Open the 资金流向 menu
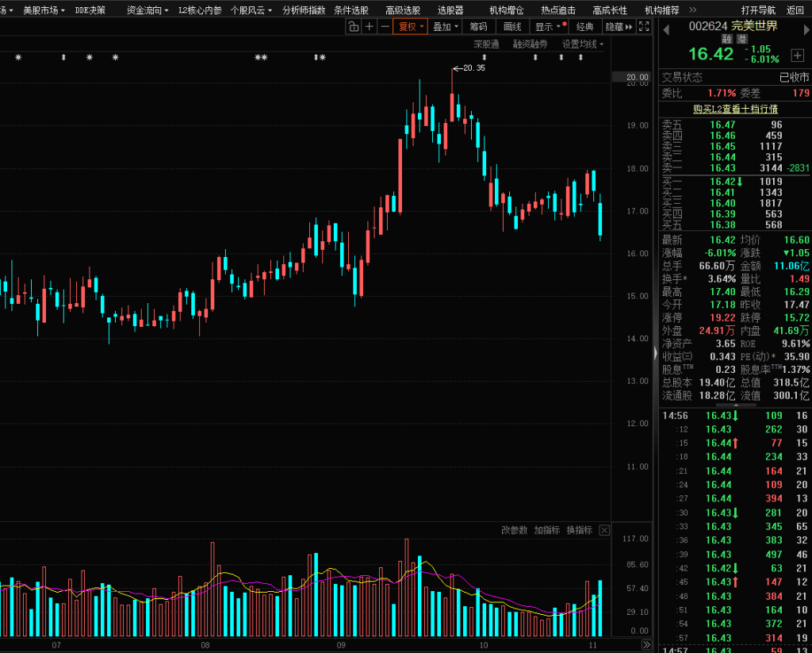 147,10
